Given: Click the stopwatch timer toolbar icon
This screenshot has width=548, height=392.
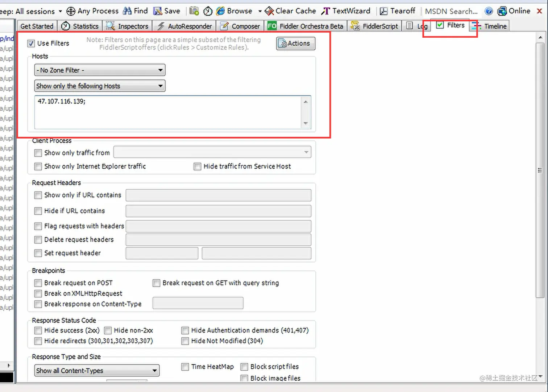Looking at the screenshot, I should 208,11.
